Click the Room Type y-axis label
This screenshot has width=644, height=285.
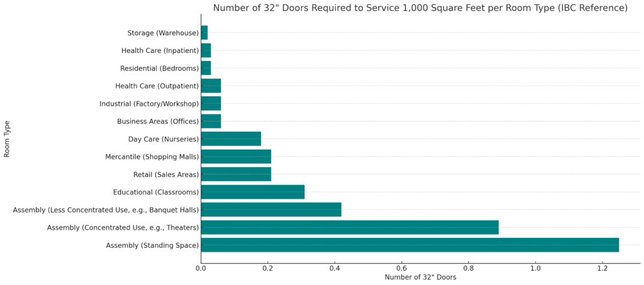click(7, 139)
